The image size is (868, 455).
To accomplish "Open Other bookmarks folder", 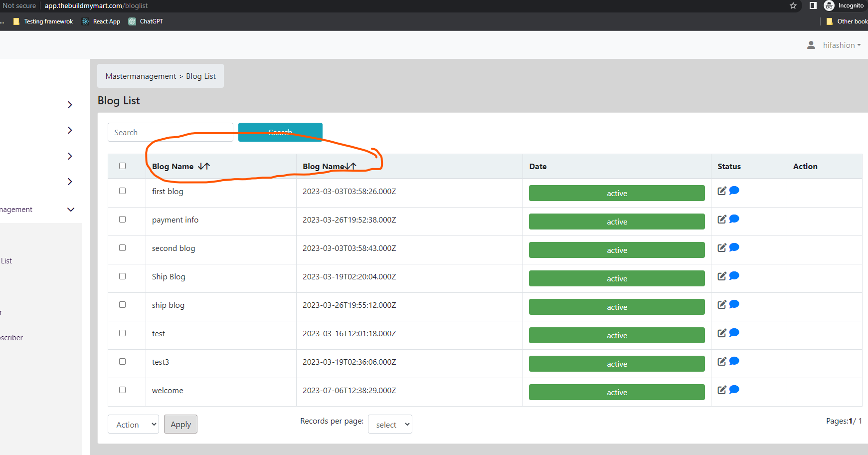I will 847,21.
